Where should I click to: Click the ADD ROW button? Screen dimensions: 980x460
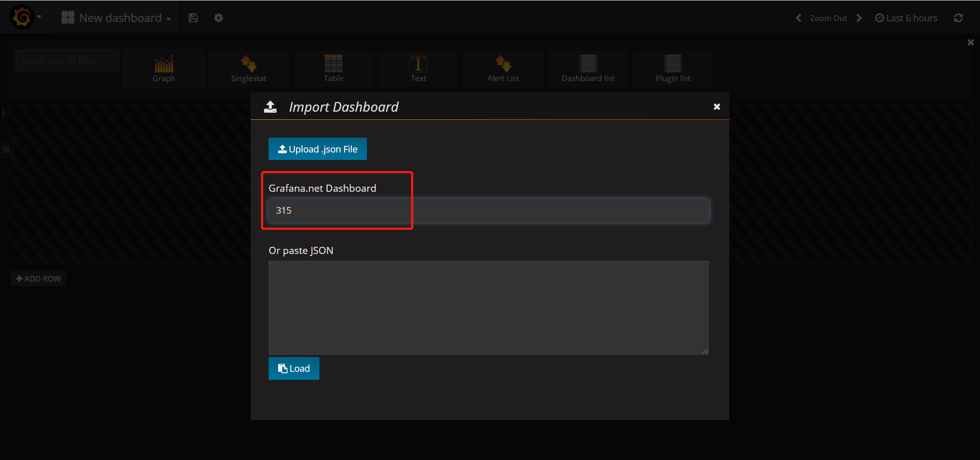point(39,278)
